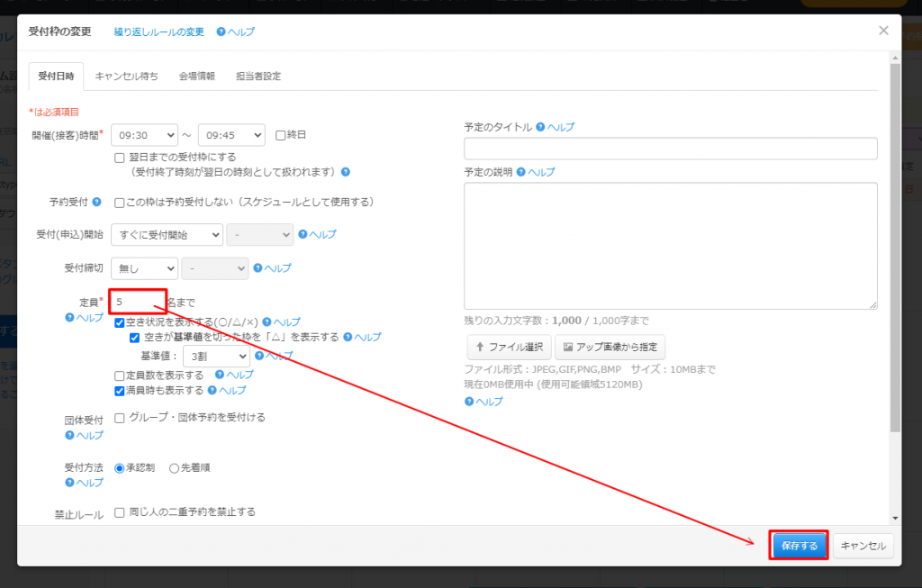This screenshot has width=922, height=588.
Task: Select the 先着順 radio option
Action: (174, 468)
